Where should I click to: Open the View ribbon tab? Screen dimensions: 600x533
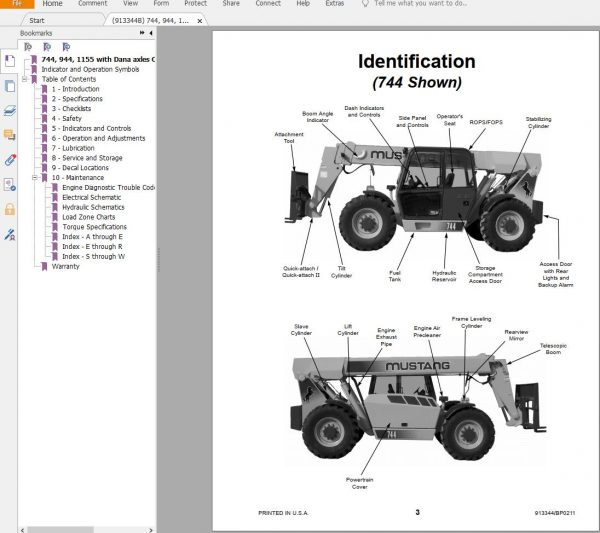point(130,3)
